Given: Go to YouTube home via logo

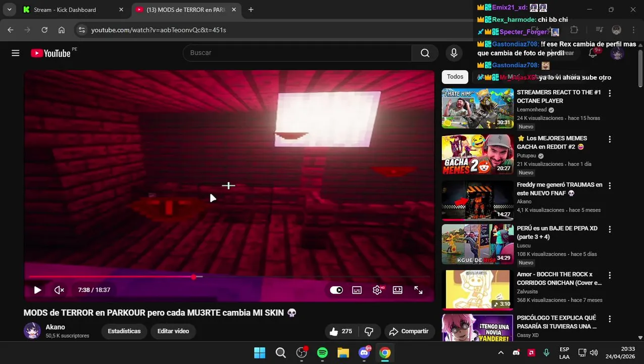Looking at the screenshot, I should point(51,53).
